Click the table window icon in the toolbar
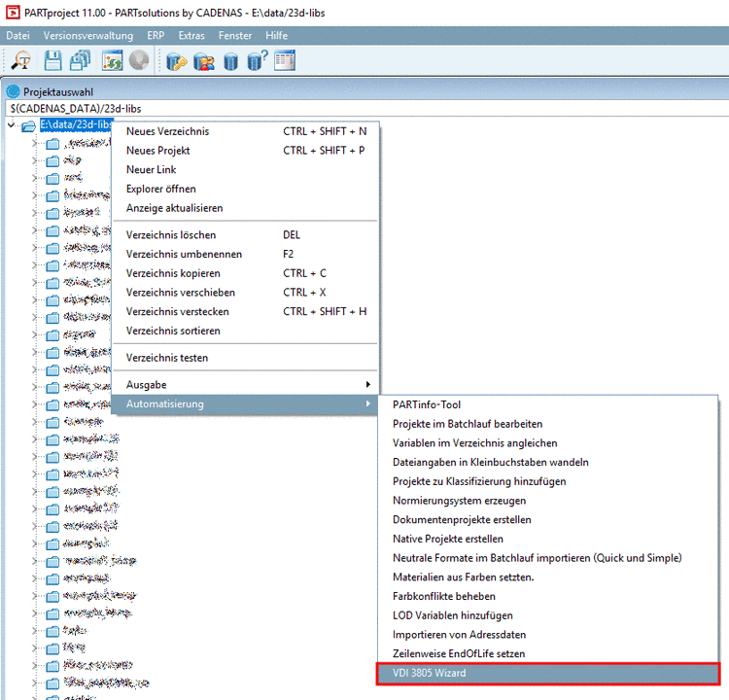This screenshot has height=700, width=729. [x=285, y=61]
